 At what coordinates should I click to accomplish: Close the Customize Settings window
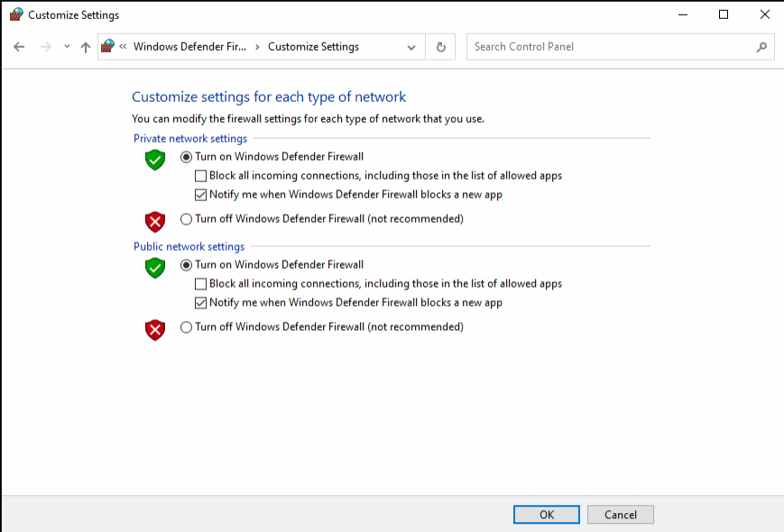coord(764,14)
